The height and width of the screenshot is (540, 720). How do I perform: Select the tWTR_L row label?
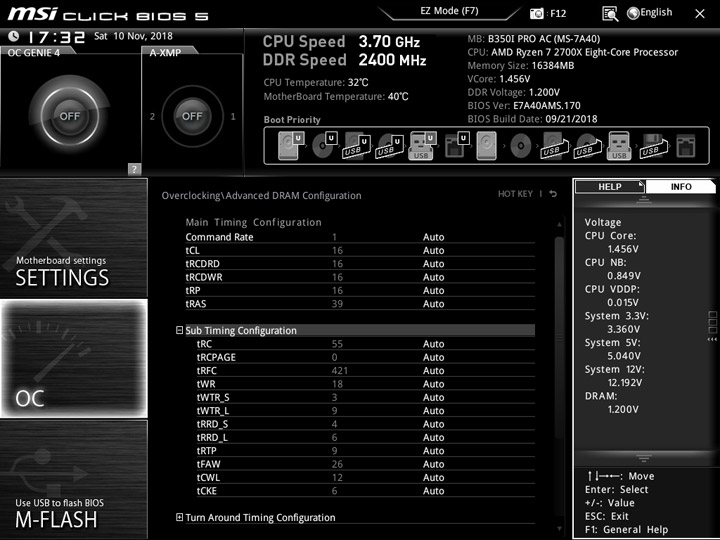pos(213,411)
